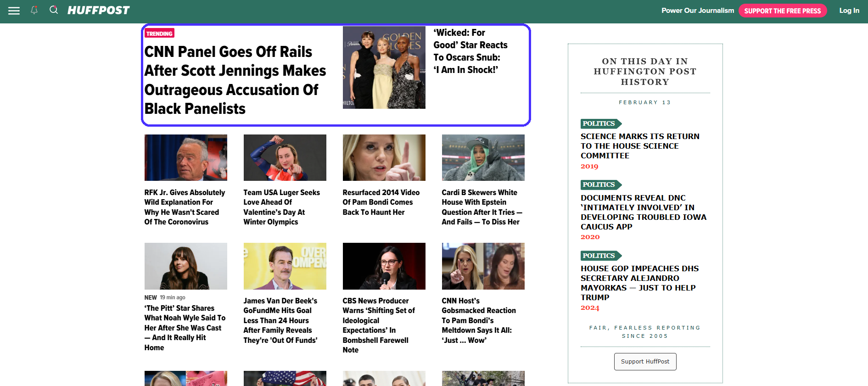868x386 pixels.
Task: Click the 2020 year label
Action: pos(590,237)
